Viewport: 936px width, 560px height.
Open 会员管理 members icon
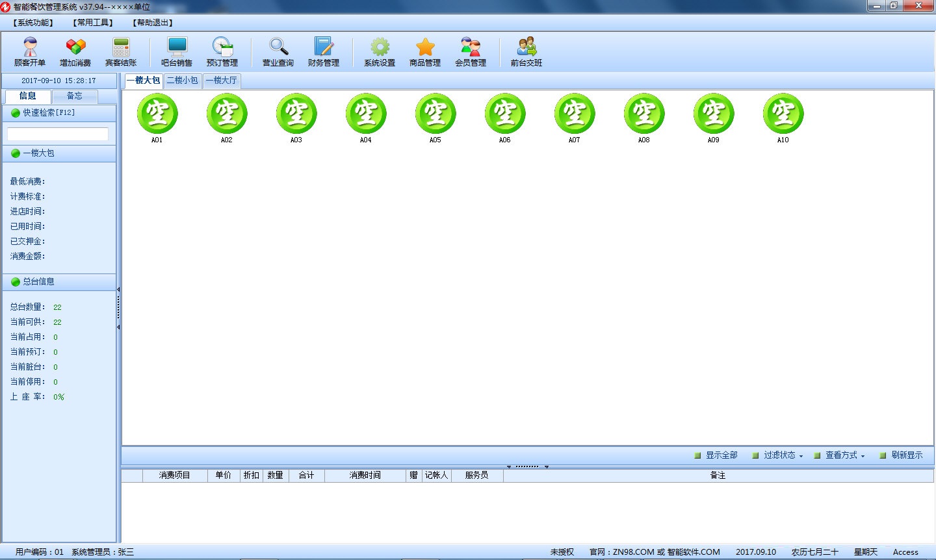(x=471, y=51)
